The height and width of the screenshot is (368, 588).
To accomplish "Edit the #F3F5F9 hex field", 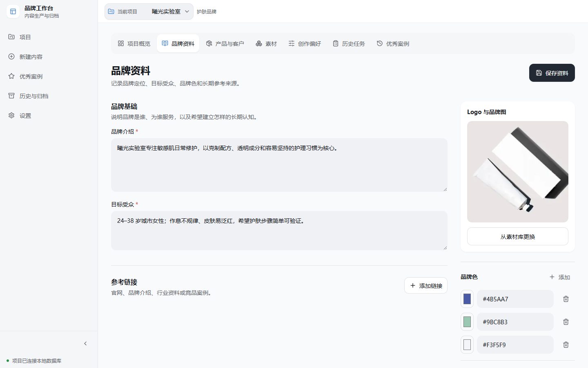I will point(515,345).
